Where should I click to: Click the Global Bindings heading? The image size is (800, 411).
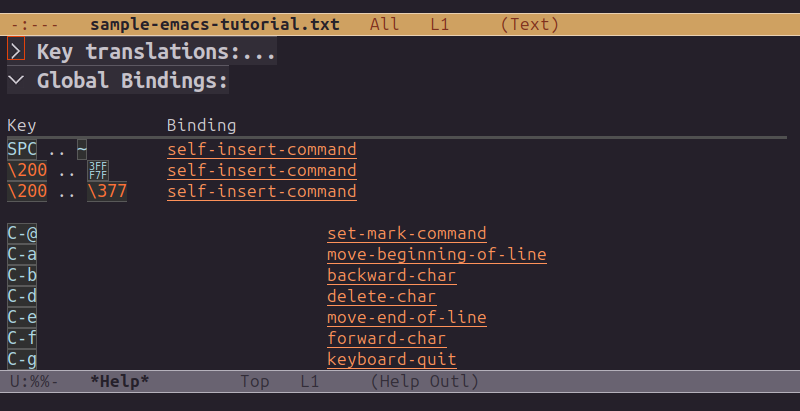tap(132, 81)
